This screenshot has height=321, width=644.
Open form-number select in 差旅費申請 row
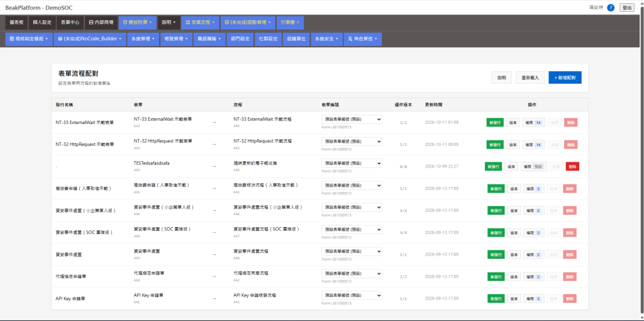pos(352,186)
